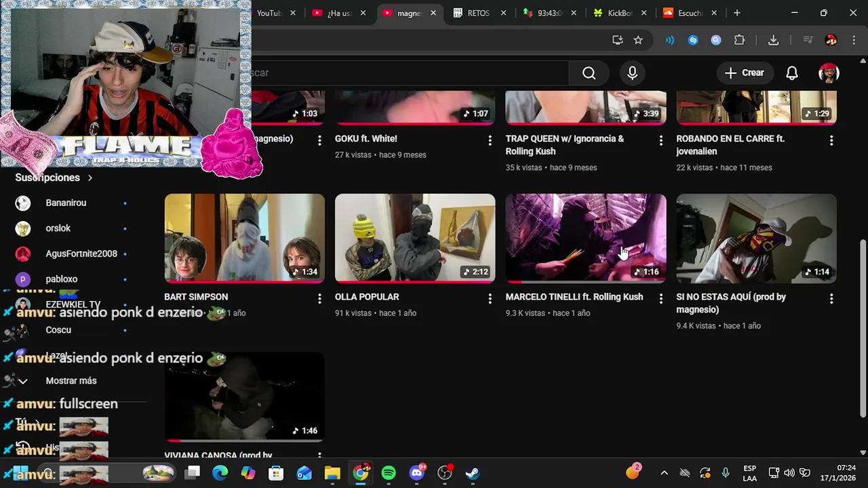Click the OLLA POPULAR title link
This screenshot has height=488, width=868.
point(367,297)
